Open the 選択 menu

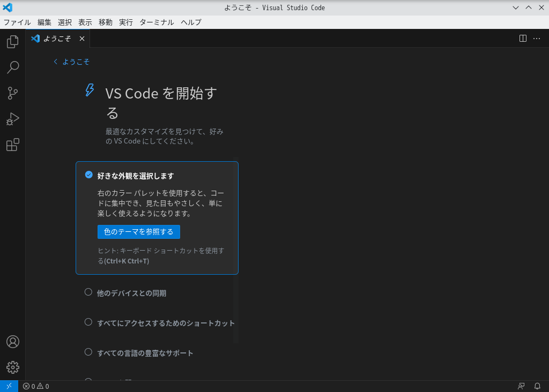(x=65, y=22)
